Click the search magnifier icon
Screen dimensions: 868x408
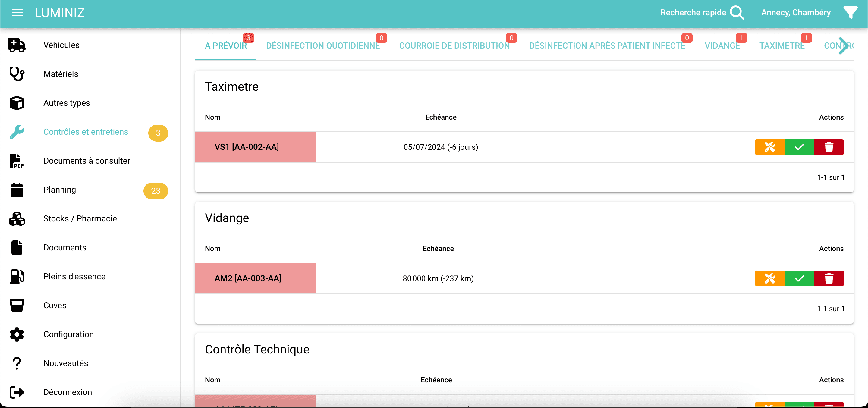pos(737,12)
